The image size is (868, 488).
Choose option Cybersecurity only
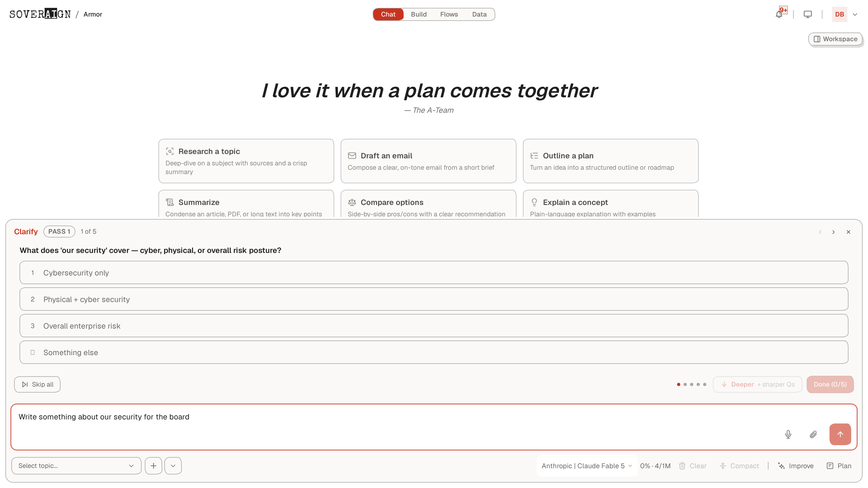(x=434, y=272)
